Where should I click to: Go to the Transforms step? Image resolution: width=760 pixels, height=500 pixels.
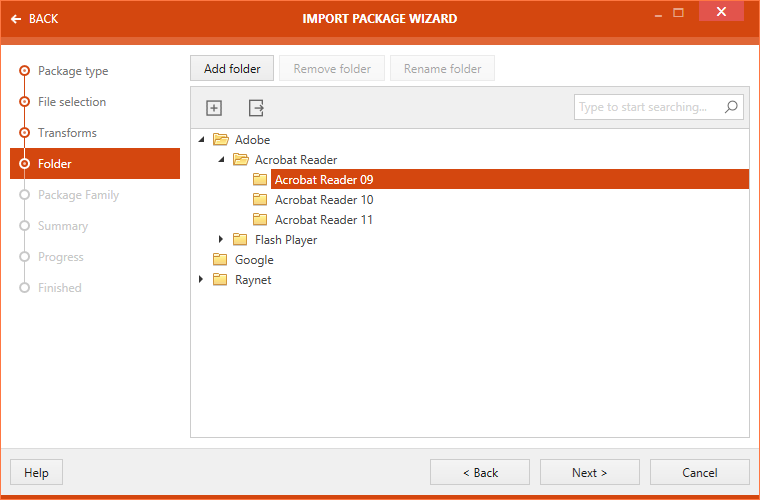67,133
